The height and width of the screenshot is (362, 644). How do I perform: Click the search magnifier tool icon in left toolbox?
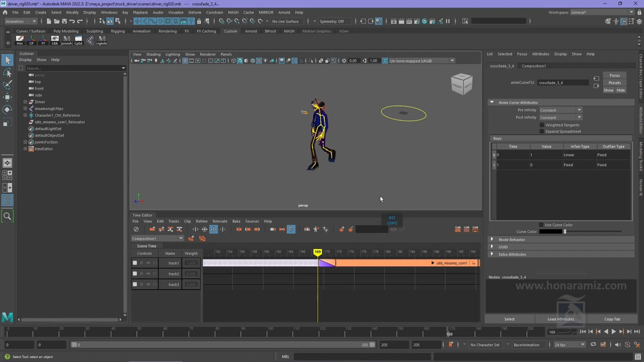click(x=7, y=216)
